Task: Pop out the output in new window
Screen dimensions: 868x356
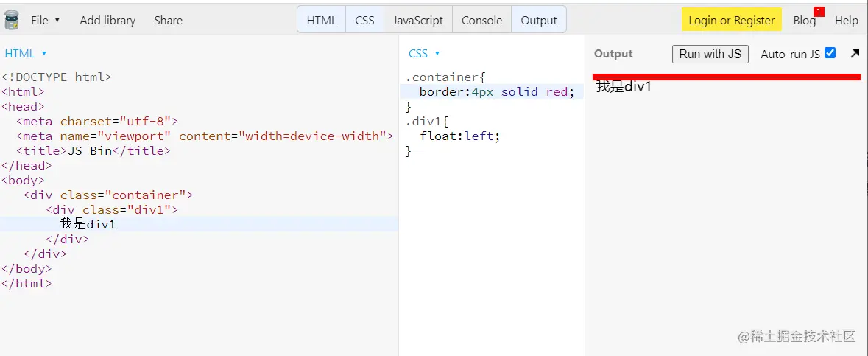Action: point(854,54)
